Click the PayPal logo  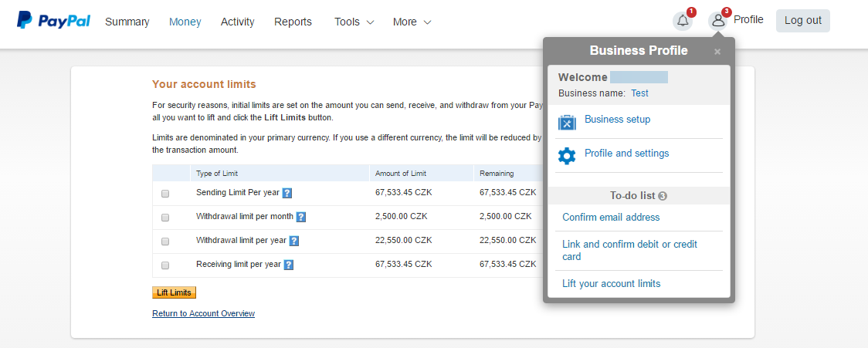(x=53, y=21)
